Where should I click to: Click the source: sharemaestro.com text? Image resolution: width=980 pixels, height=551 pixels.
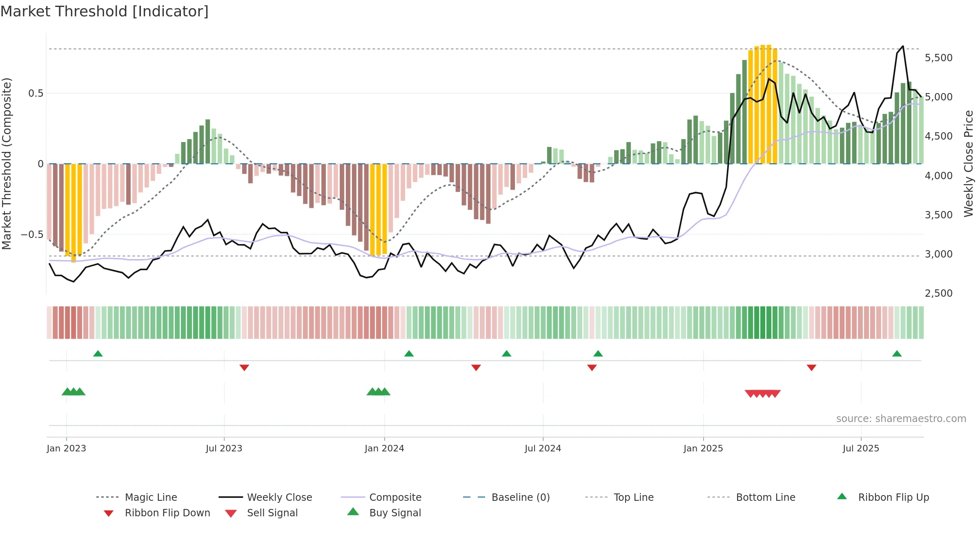901,419
